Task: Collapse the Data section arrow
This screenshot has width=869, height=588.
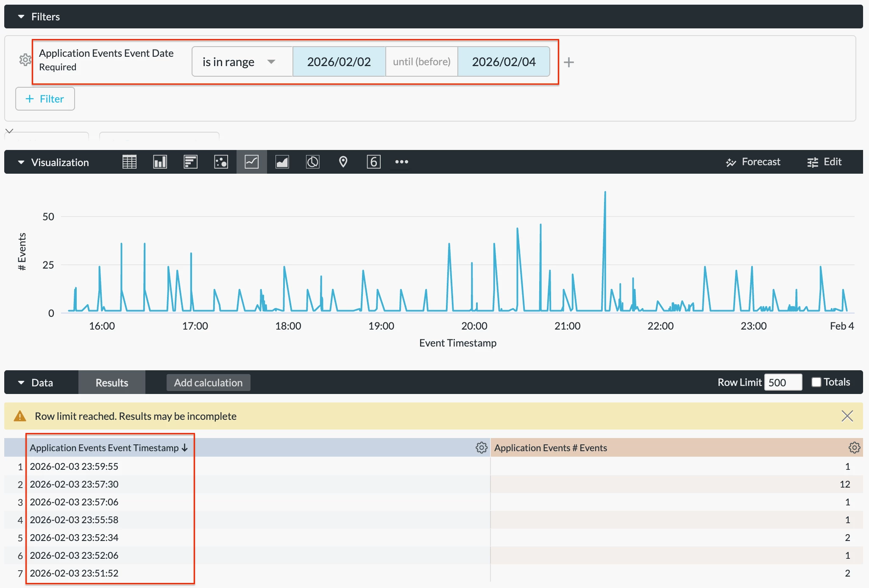Action: [x=21, y=383]
